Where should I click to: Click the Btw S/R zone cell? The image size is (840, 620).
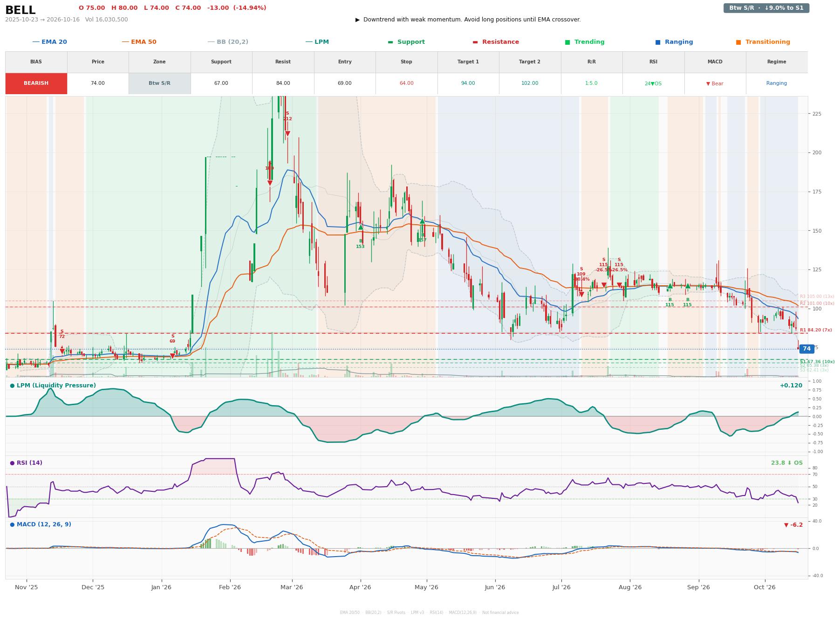coord(159,83)
